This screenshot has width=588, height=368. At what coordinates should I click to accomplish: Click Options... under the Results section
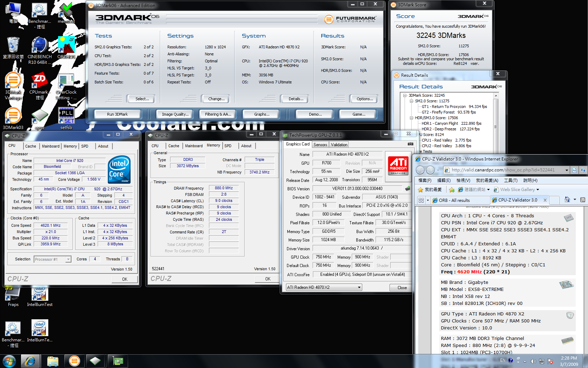coord(365,99)
